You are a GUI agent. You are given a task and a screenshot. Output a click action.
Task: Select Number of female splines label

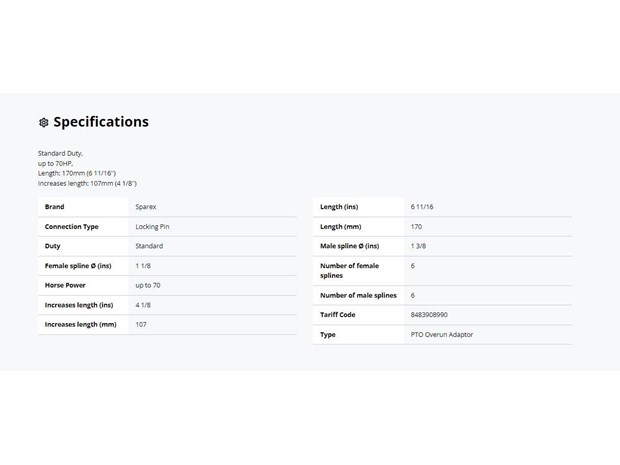(350, 271)
